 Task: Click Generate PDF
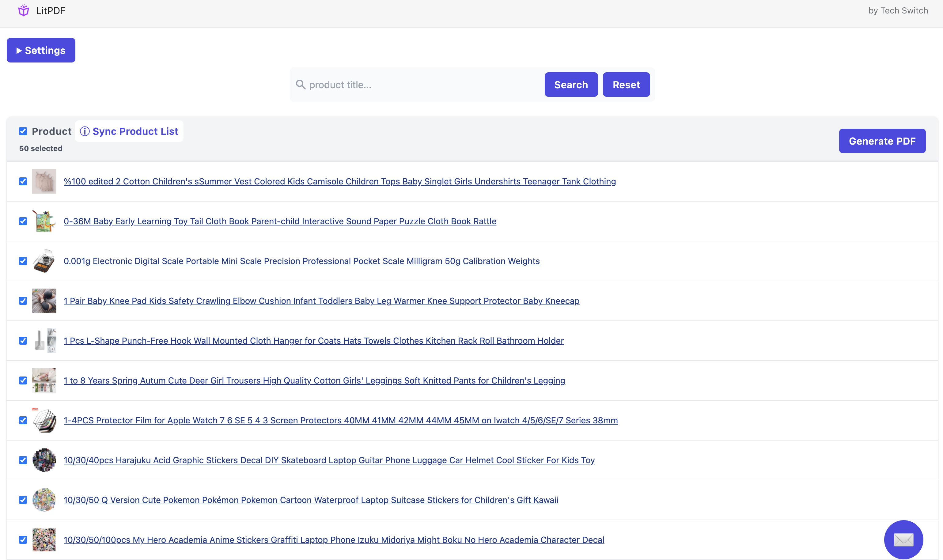click(x=882, y=141)
